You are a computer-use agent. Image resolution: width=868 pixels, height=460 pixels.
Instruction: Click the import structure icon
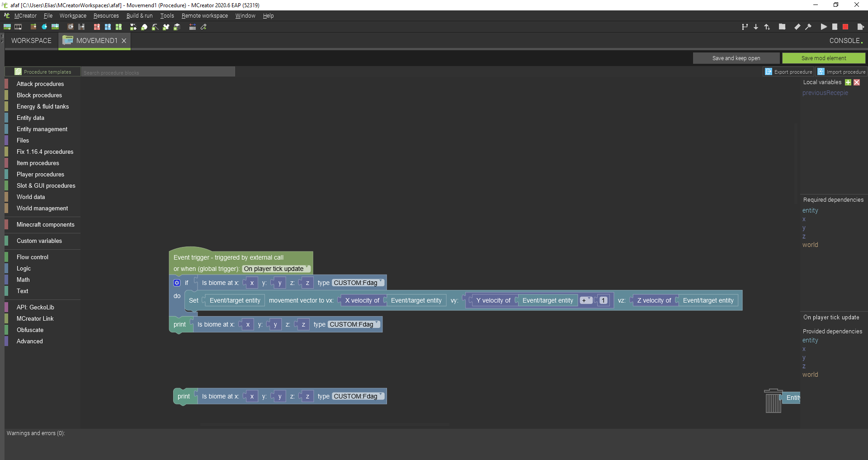(81, 27)
